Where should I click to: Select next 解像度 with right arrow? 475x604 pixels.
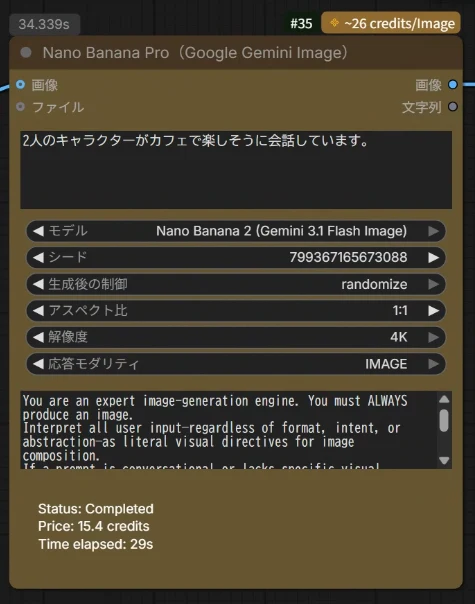click(x=433, y=337)
